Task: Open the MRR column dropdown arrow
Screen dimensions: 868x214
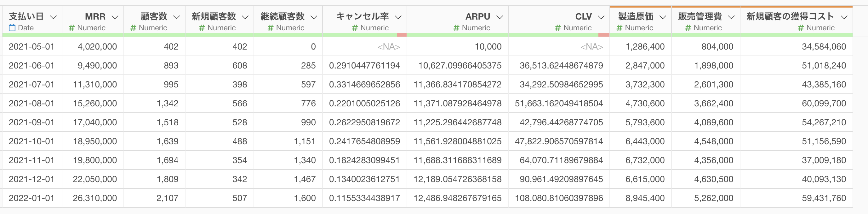Action: (x=115, y=17)
